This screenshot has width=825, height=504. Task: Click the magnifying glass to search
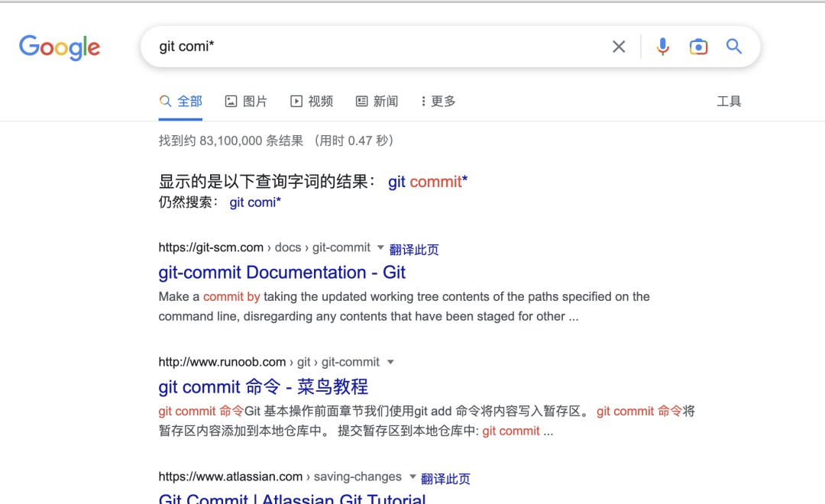click(x=733, y=46)
